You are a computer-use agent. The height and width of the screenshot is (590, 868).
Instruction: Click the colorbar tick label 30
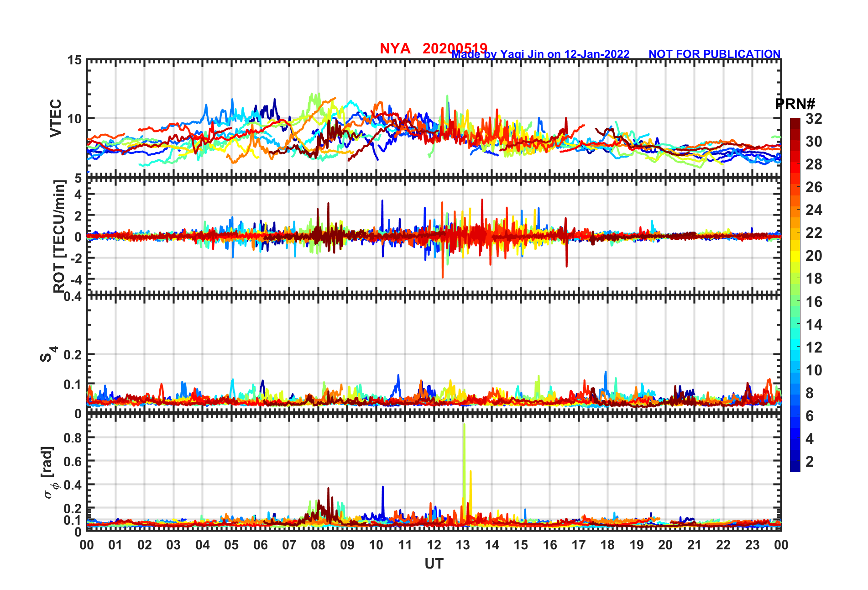[814, 142]
